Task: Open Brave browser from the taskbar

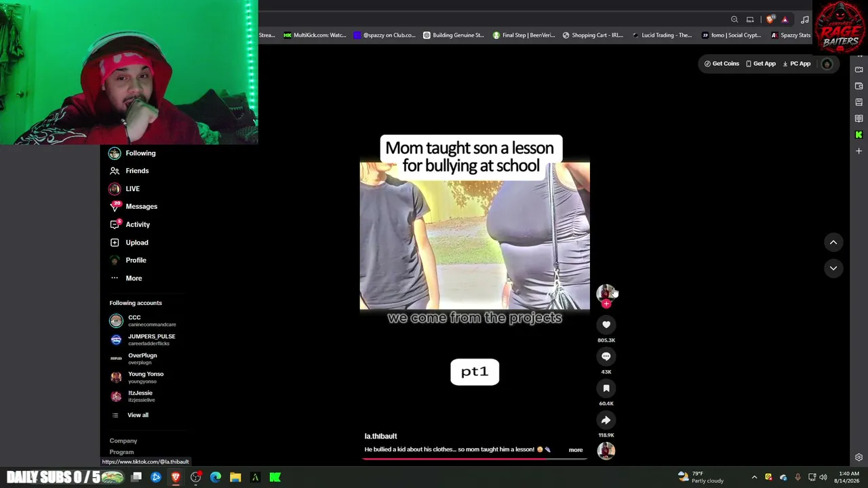Action: click(176, 477)
